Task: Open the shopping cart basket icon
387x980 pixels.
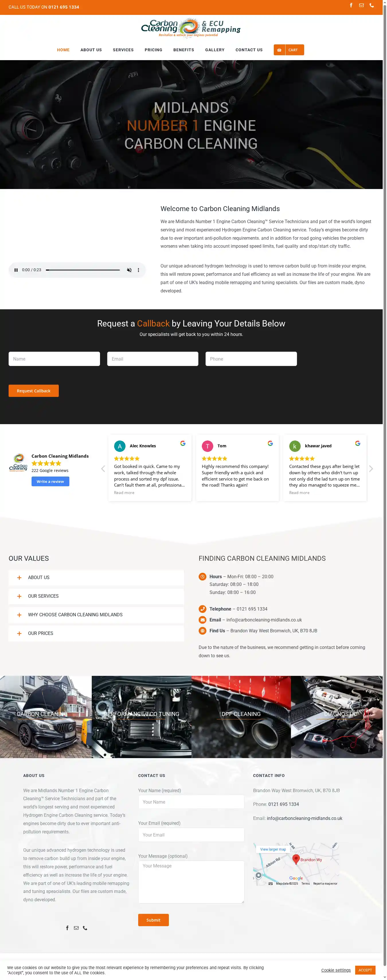Action: tap(279, 50)
